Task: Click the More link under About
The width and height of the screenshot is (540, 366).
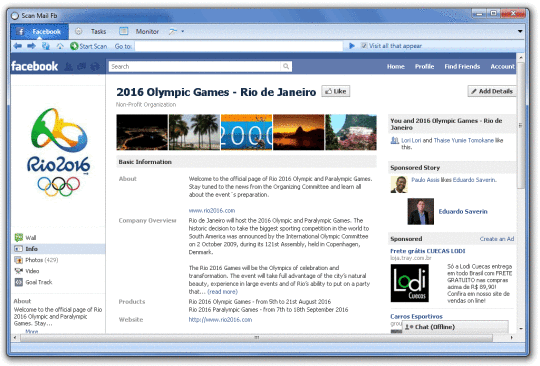Action: [x=32, y=331]
